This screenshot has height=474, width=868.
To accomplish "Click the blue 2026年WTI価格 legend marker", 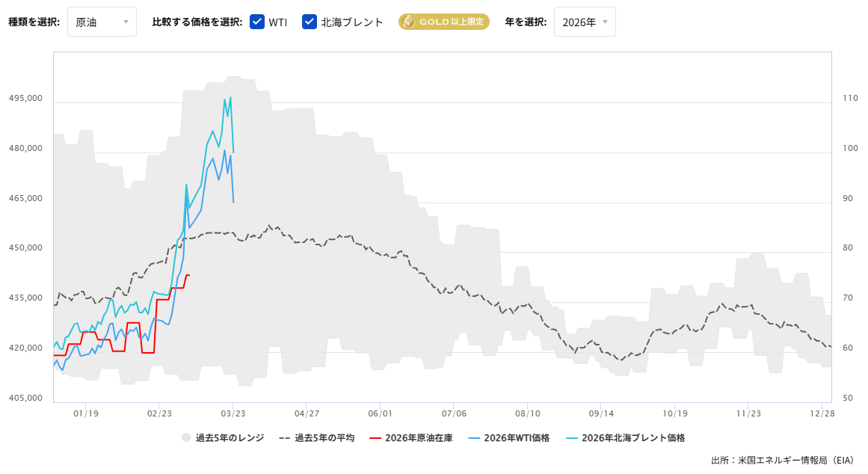I will [474, 437].
